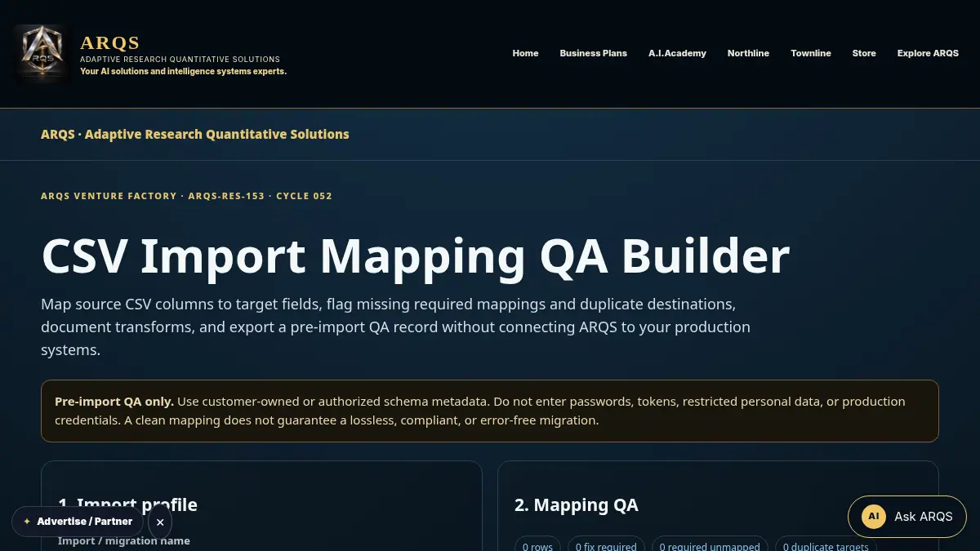
Task: Click the CSV Import Mapping QA Builder title
Action: (x=416, y=256)
